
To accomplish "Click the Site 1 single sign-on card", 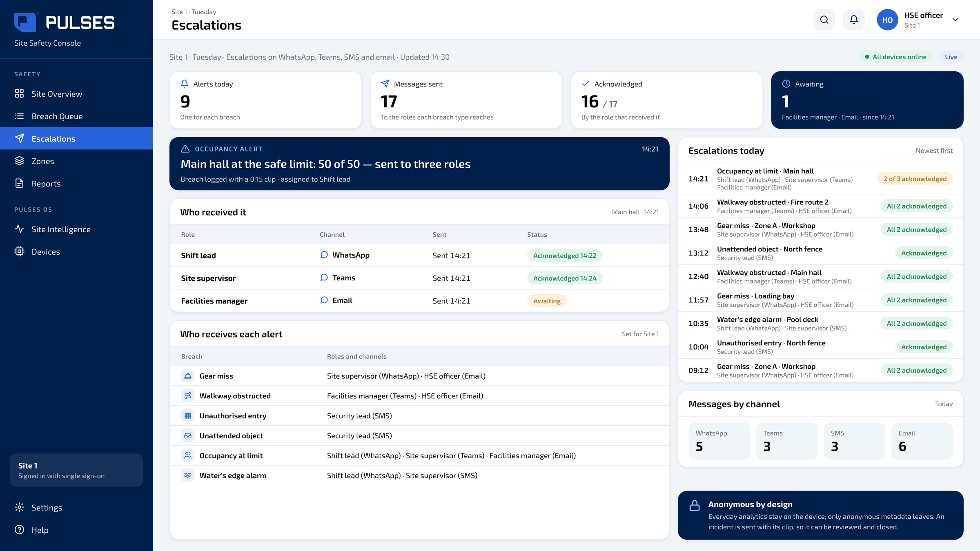I will (x=76, y=470).
